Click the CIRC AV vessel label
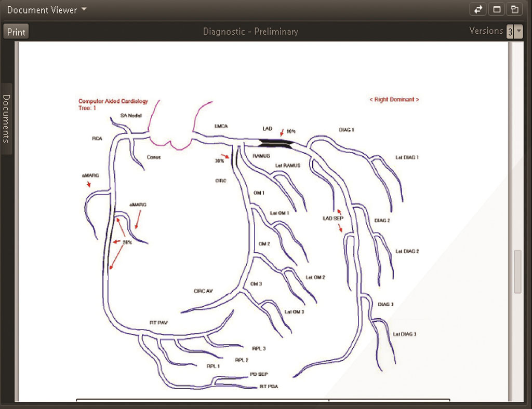 203,291
